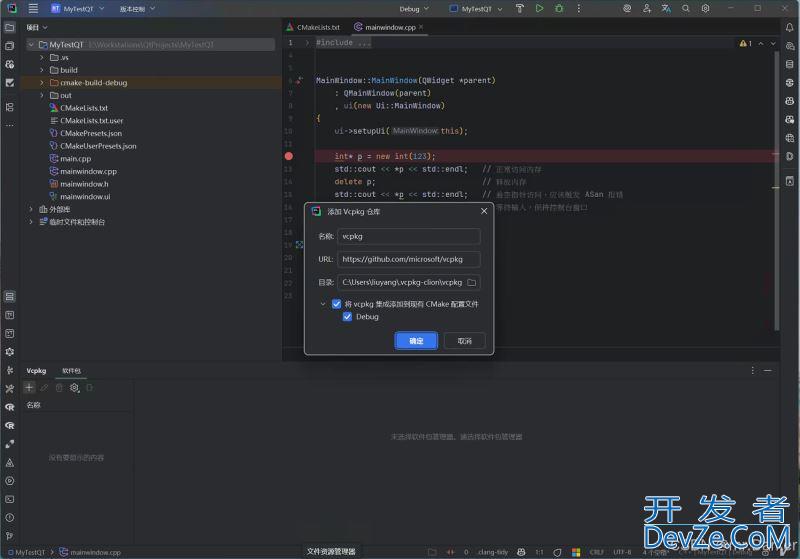Click the URL field with github address
800x559 pixels.
tap(409, 260)
